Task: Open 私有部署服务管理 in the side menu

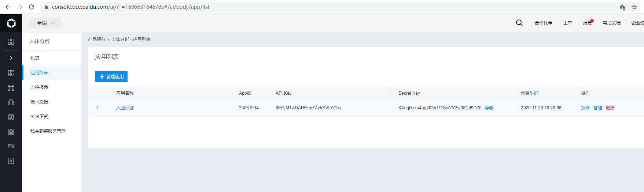Action: (x=51, y=131)
